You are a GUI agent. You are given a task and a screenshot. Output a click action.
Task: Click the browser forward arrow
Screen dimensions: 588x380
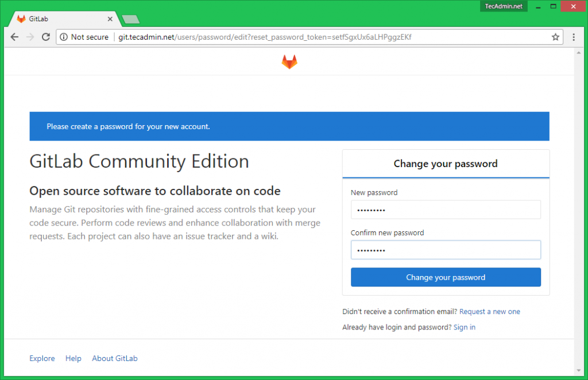point(30,37)
